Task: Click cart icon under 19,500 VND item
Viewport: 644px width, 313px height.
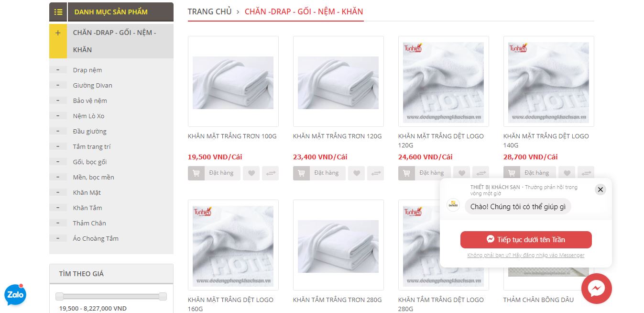Action: [196, 173]
